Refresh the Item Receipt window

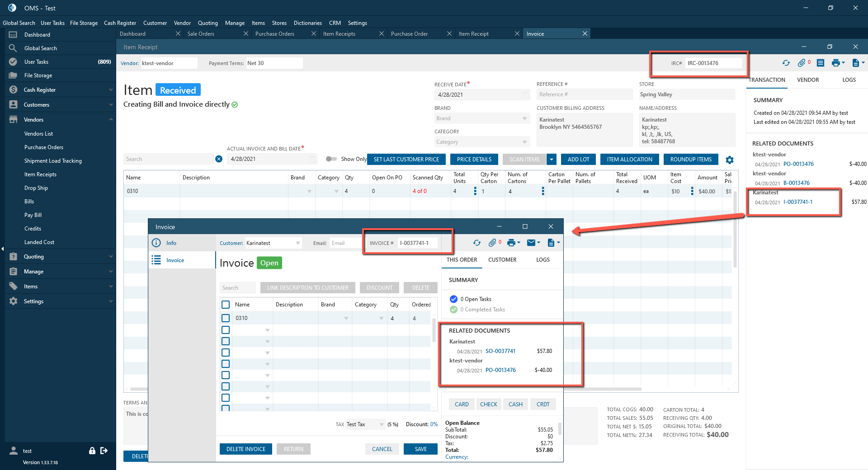[x=786, y=63]
